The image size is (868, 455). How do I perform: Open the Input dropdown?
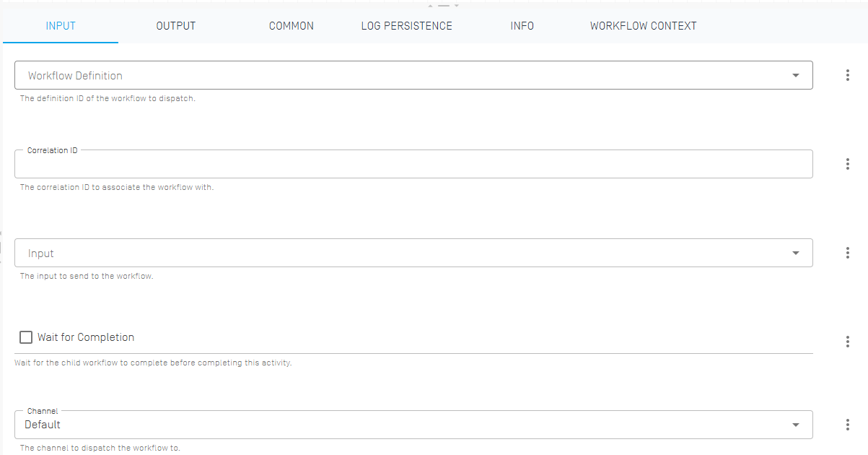(796, 253)
